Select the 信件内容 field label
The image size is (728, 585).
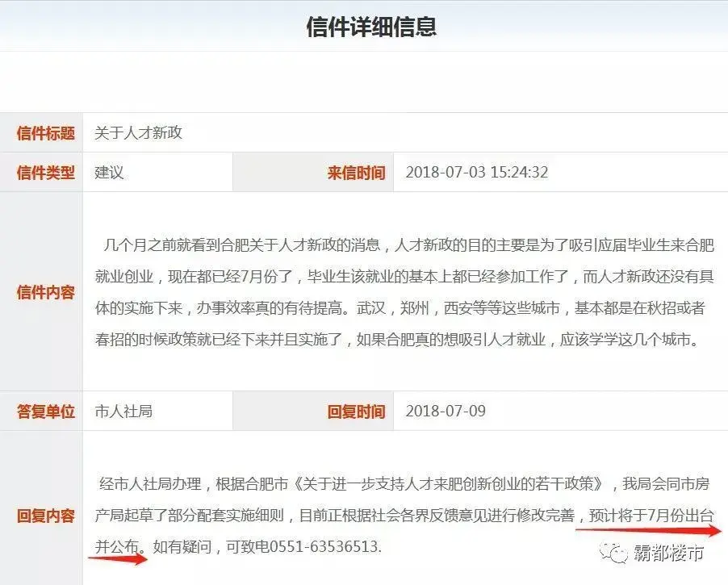click(46, 292)
